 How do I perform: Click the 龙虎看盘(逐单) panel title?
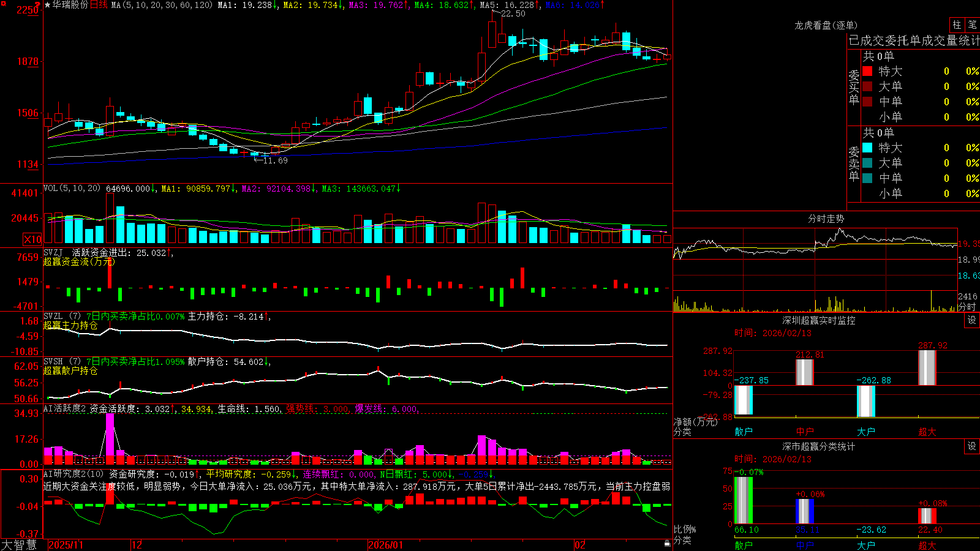point(826,25)
